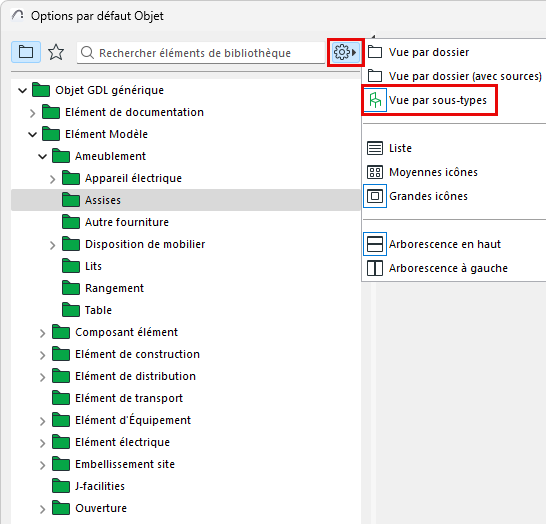Click the Arborescence à gauche layout icon
This screenshot has width=546, height=524.
click(x=375, y=268)
